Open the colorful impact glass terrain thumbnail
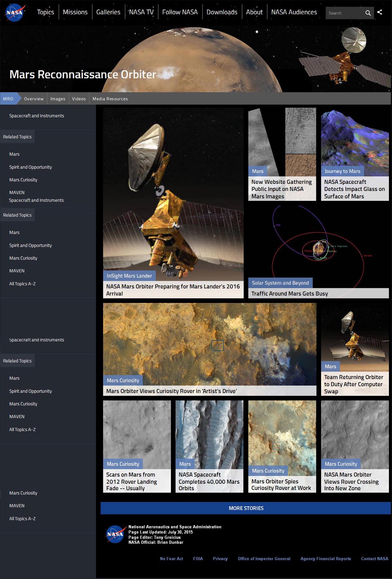392x579 pixels. (355, 137)
